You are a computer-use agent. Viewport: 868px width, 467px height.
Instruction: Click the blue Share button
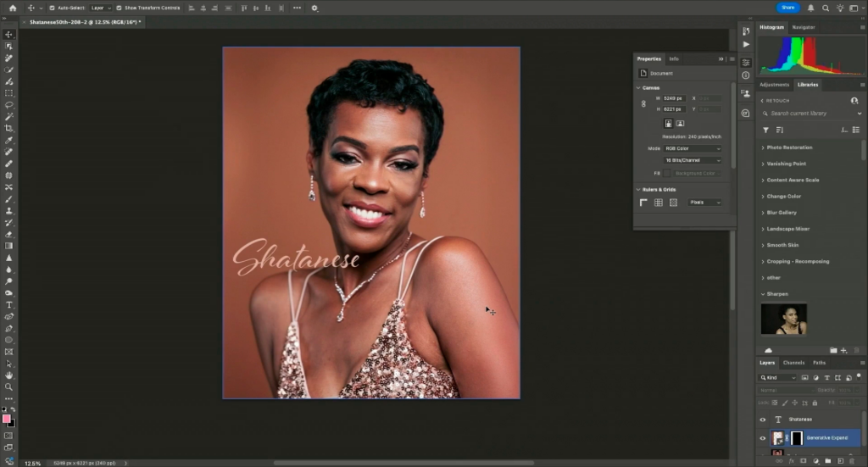coord(787,8)
